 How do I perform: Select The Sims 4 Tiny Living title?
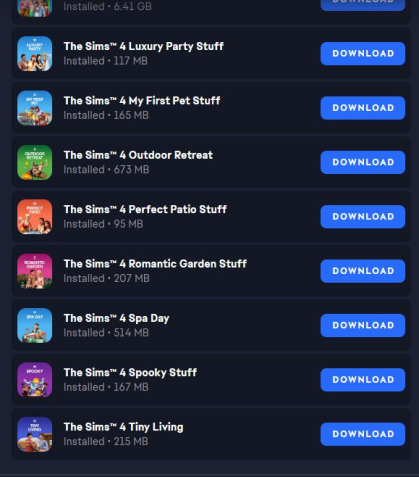[x=123, y=427]
